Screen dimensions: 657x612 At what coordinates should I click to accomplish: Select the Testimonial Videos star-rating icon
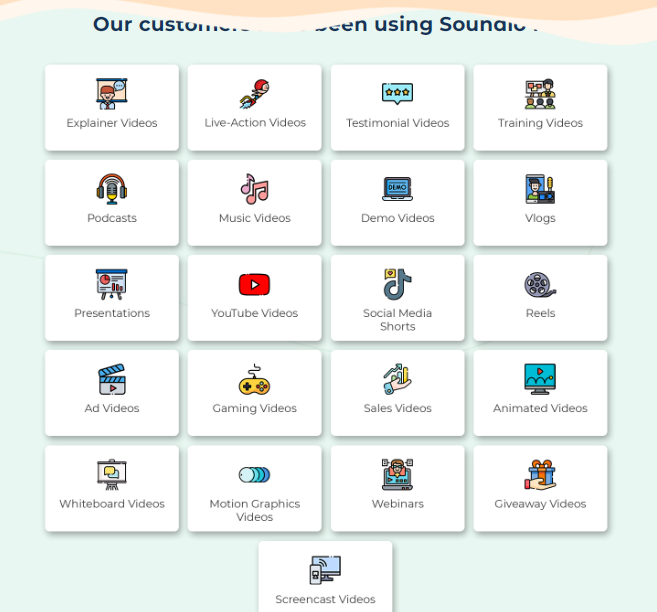[397, 94]
